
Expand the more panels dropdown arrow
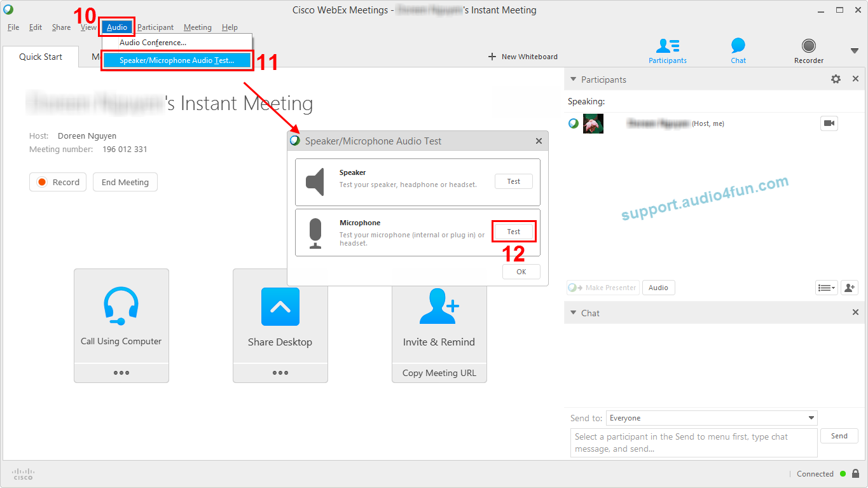coord(854,51)
